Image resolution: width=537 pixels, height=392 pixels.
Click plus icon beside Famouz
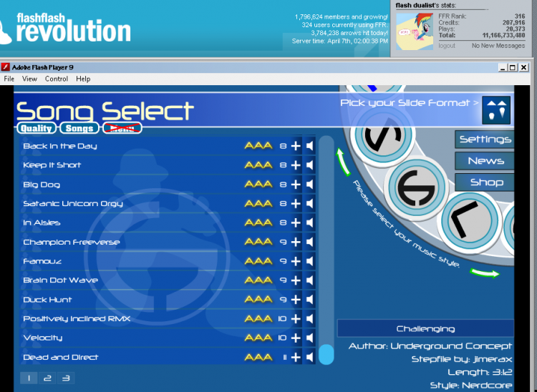tap(296, 261)
